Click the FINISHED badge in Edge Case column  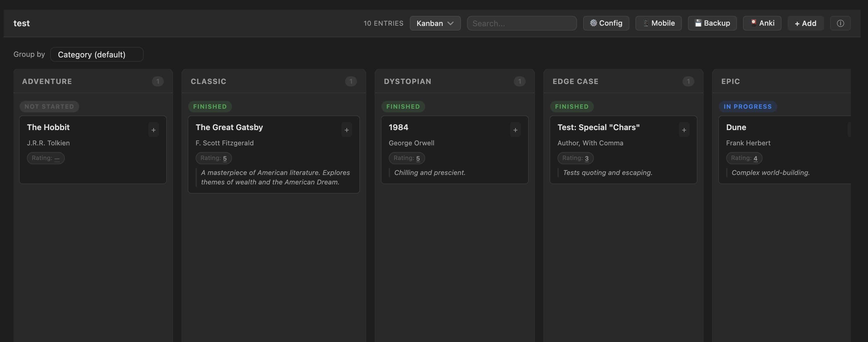(x=572, y=106)
